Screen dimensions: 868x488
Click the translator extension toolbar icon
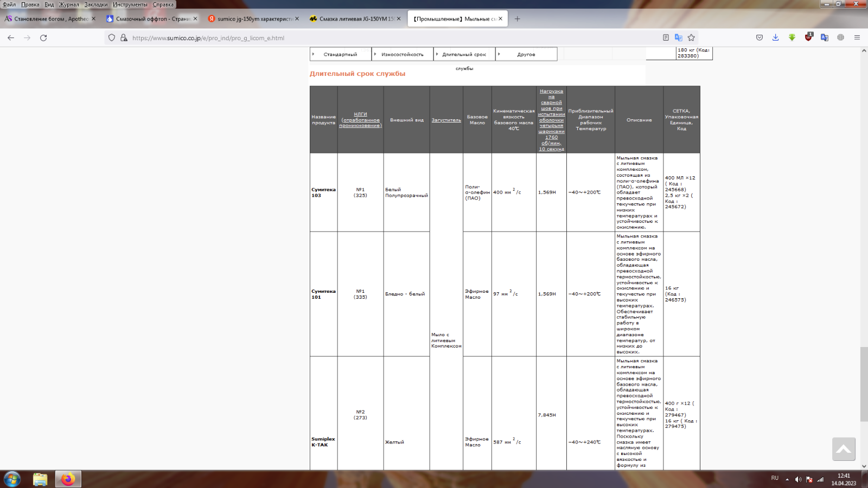pos(825,38)
